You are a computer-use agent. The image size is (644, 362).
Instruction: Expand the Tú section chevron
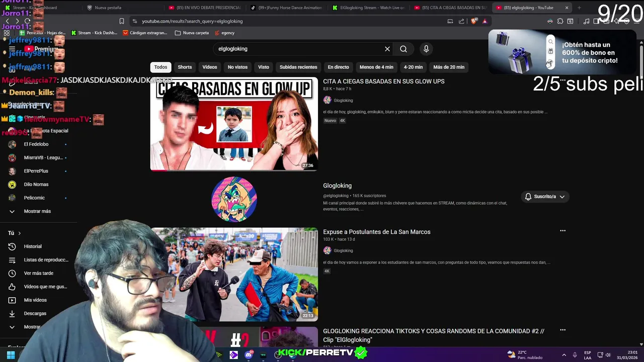click(20, 233)
